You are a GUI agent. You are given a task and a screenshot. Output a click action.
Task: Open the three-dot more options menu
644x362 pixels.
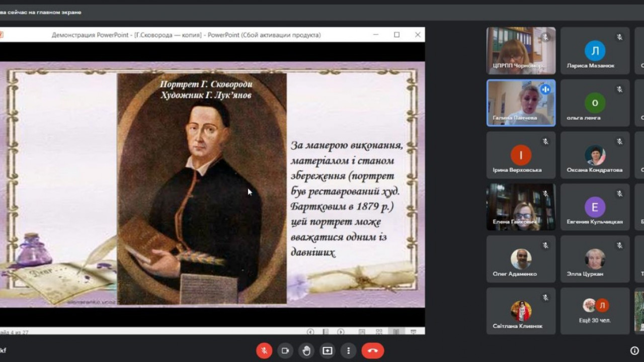[348, 350]
